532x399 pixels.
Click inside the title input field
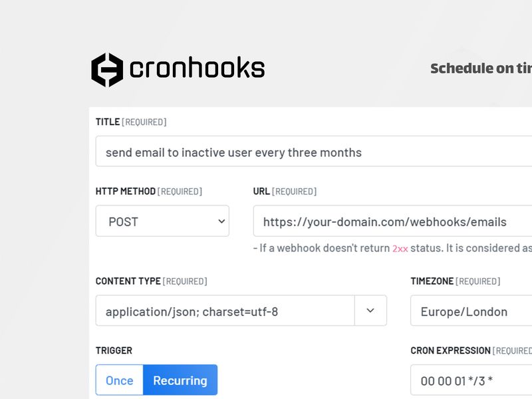[266, 152]
